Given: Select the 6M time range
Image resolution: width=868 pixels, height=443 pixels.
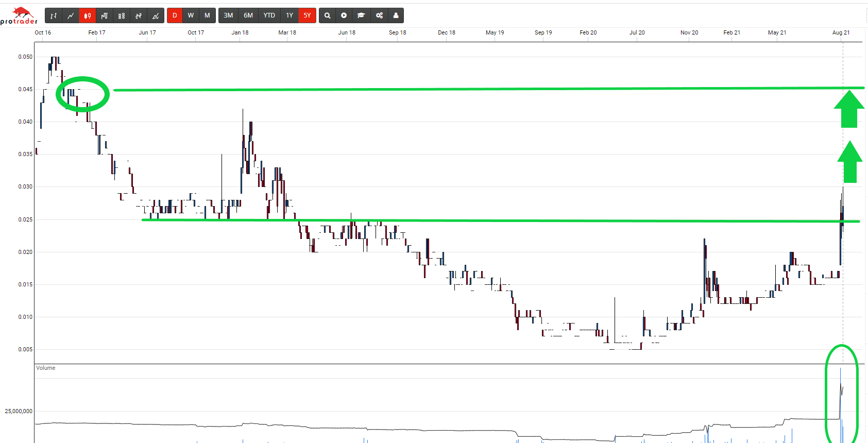Looking at the screenshot, I should click(248, 15).
